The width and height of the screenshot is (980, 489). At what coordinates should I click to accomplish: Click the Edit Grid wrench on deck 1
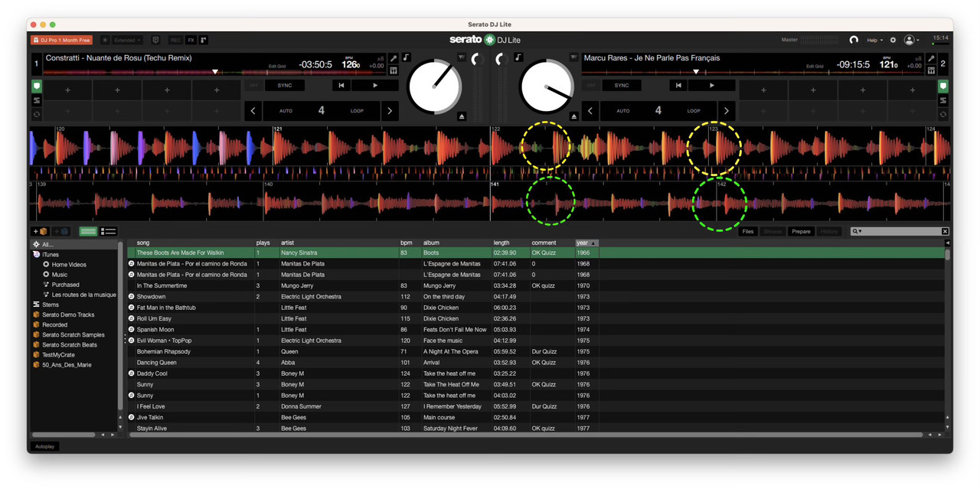pyautogui.click(x=393, y=58)
